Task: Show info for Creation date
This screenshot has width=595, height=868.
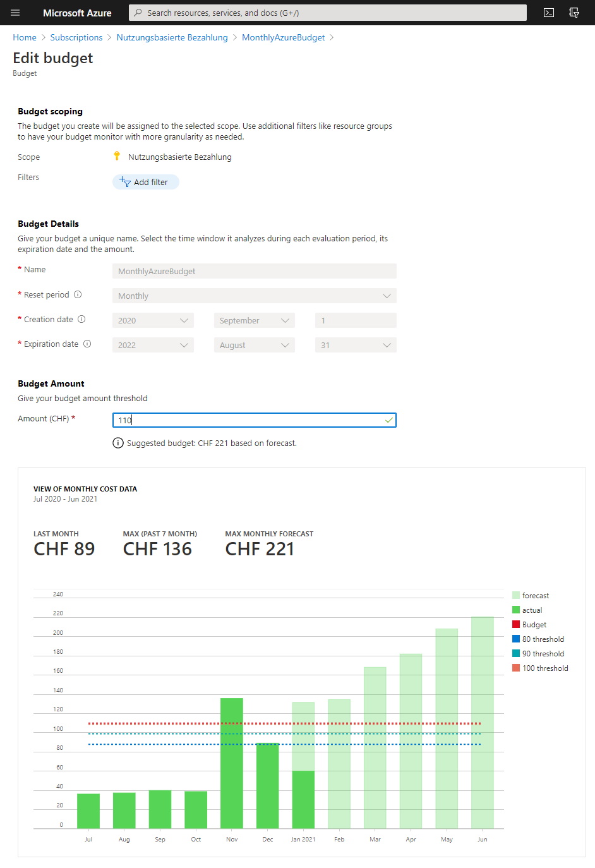Action: 81,319
